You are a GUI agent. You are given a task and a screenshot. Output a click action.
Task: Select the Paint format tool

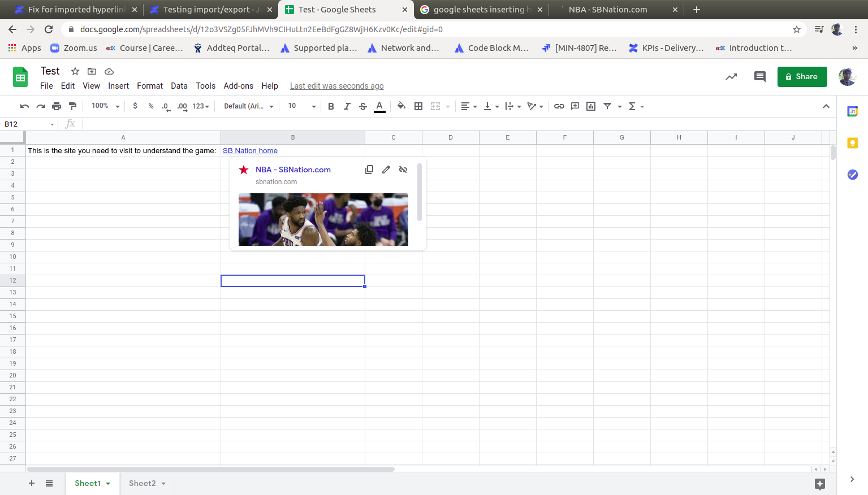(x=72, y=106)
